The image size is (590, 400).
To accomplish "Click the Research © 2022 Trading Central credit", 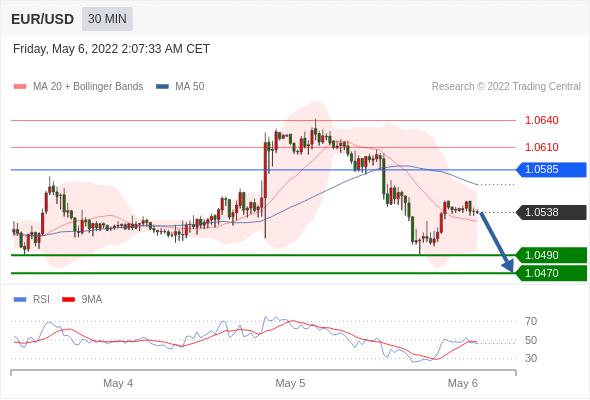I will (506, 87).
